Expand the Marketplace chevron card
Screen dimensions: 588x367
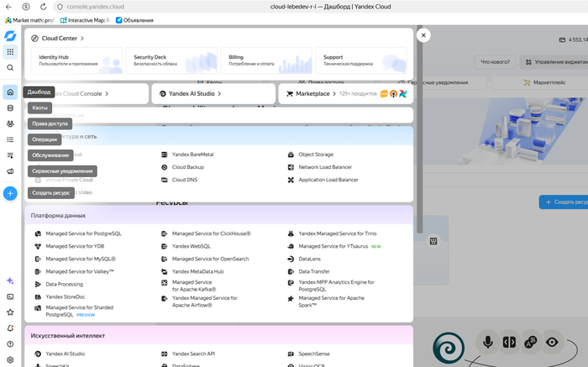pos(346,94)
